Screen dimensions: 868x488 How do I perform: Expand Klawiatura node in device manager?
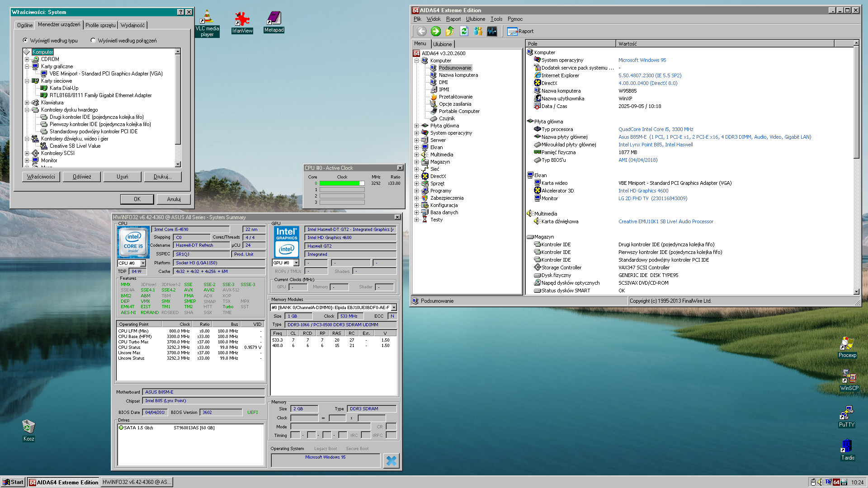tap(27, 103)
